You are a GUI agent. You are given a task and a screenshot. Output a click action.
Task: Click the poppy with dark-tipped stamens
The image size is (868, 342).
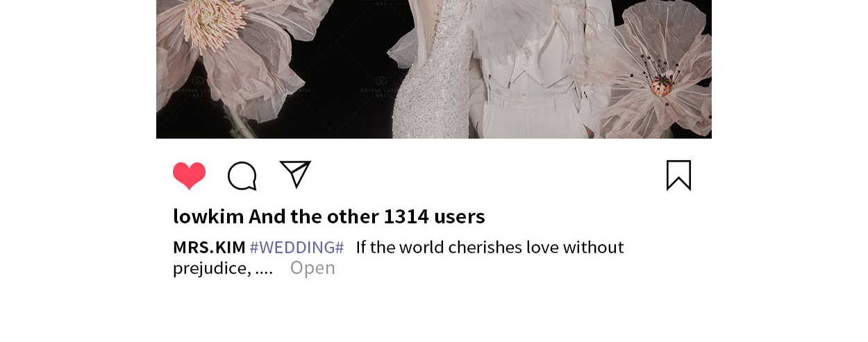pos(656,76)
